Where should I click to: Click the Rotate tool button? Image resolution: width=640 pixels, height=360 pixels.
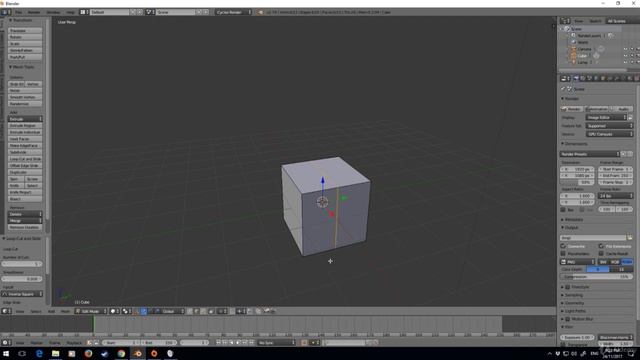pyautogui.click(x=25, y=37)
